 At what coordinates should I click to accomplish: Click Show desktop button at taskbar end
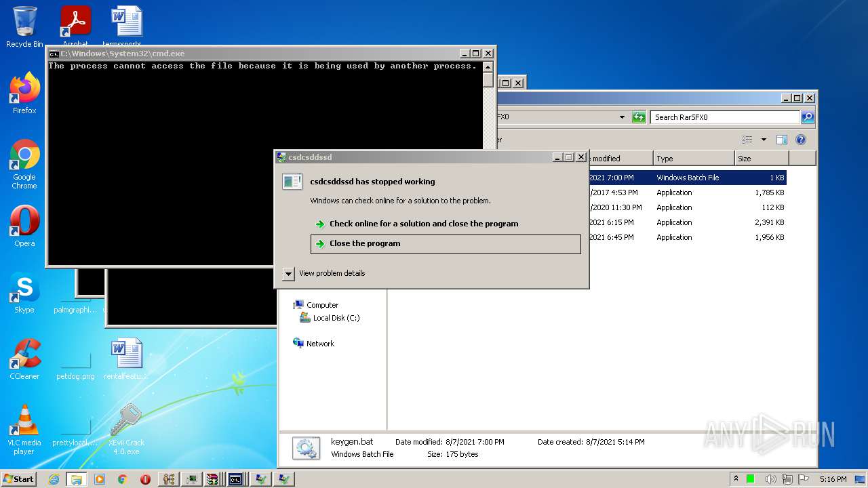pyautogui.click(x=861, y=479)
